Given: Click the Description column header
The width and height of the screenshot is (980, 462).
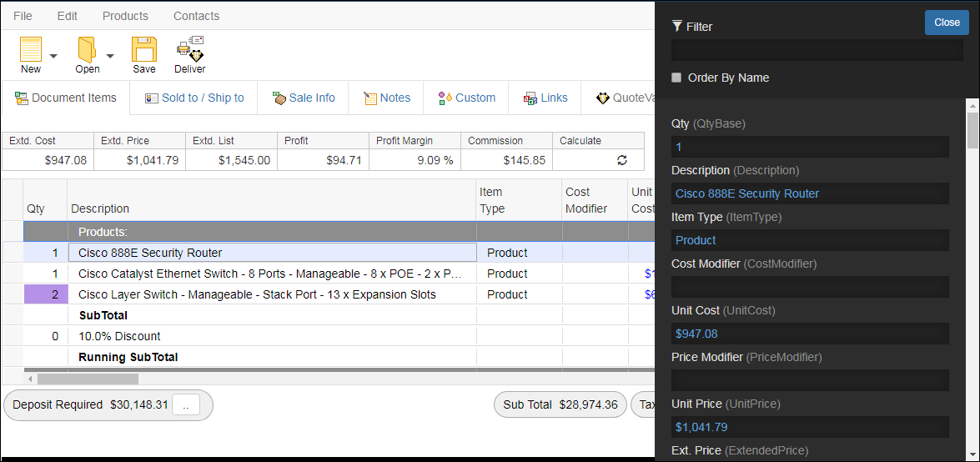Looking at the screenshot, I should pyautogui.click(x=271, y=200).
